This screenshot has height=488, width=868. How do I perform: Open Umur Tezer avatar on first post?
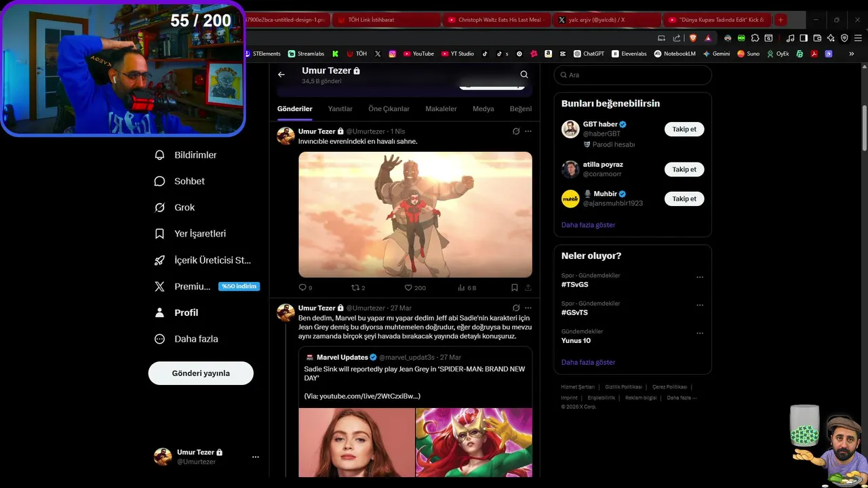click(x=285, y=136)
